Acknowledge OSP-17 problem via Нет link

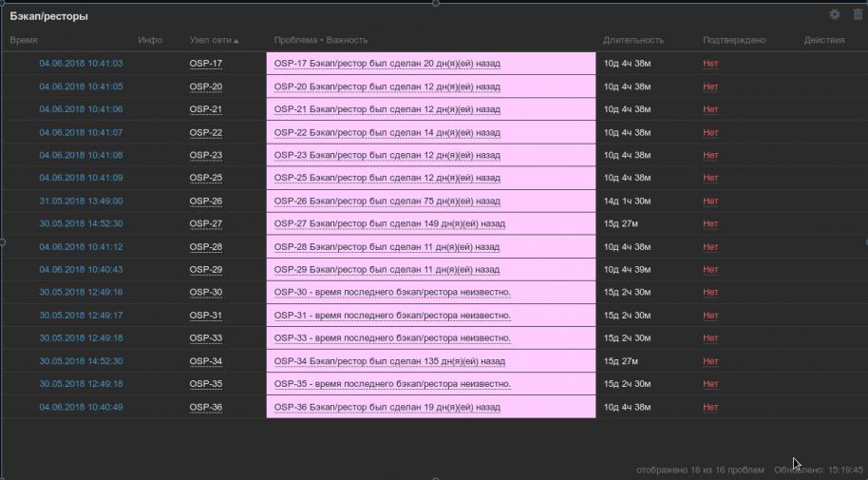point(710,64)
